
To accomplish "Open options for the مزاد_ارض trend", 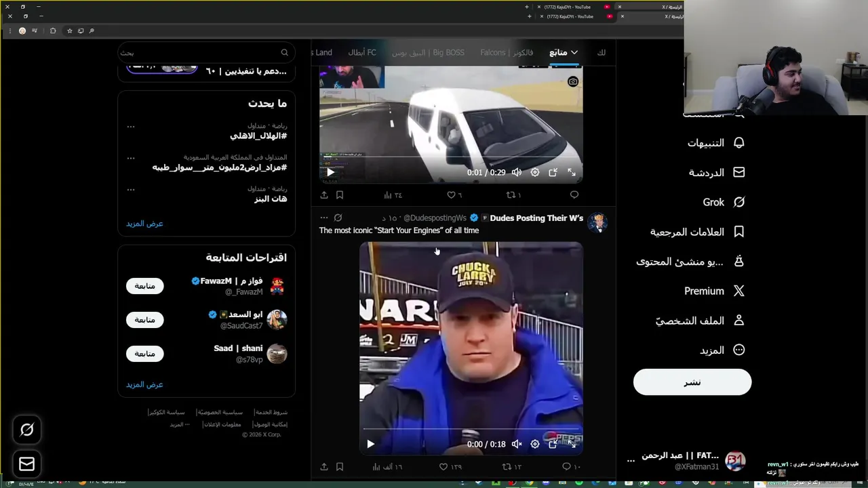I will 131,158.
